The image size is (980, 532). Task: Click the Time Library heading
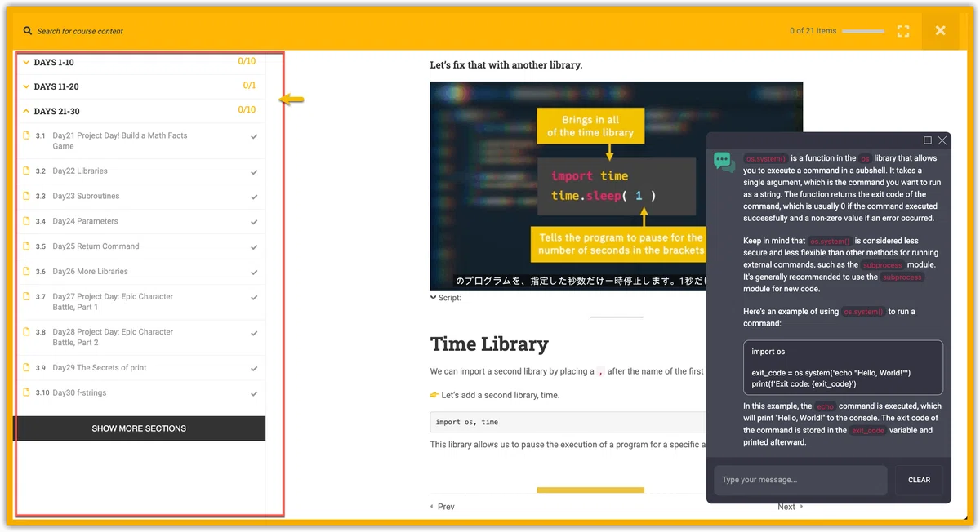(489, 344)
